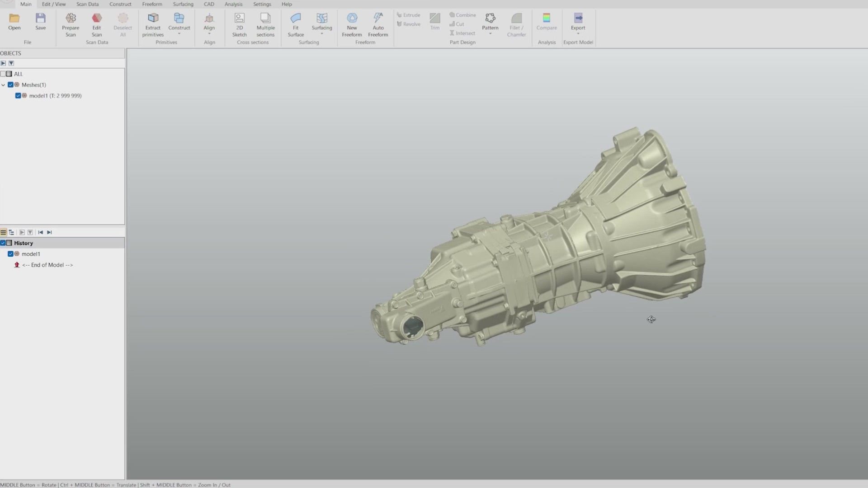The height and width of the screenshot is (488, 868).
Task: Open the Analysis ribbon tab
Action: [233, 4]
